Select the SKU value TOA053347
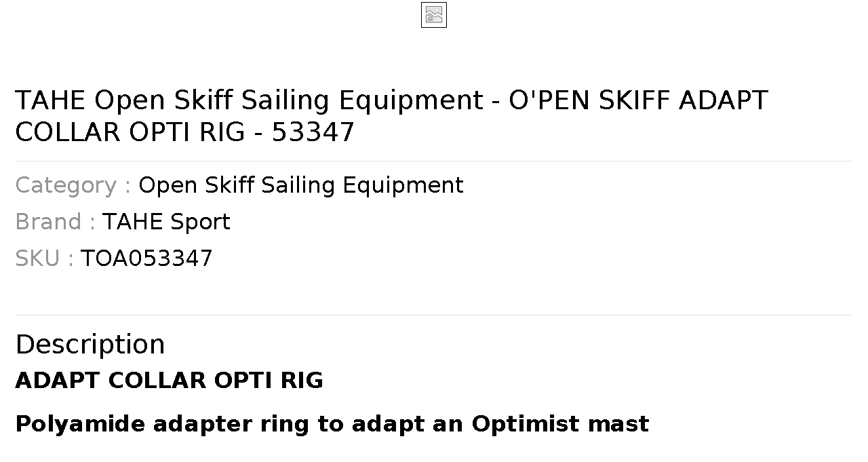The width and height of the screenshot is (868, 462). [146, 258]
